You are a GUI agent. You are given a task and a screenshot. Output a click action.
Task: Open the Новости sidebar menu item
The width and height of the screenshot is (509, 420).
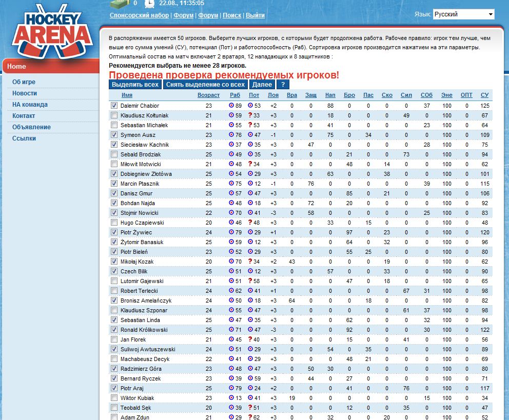(x=25, y=93)
